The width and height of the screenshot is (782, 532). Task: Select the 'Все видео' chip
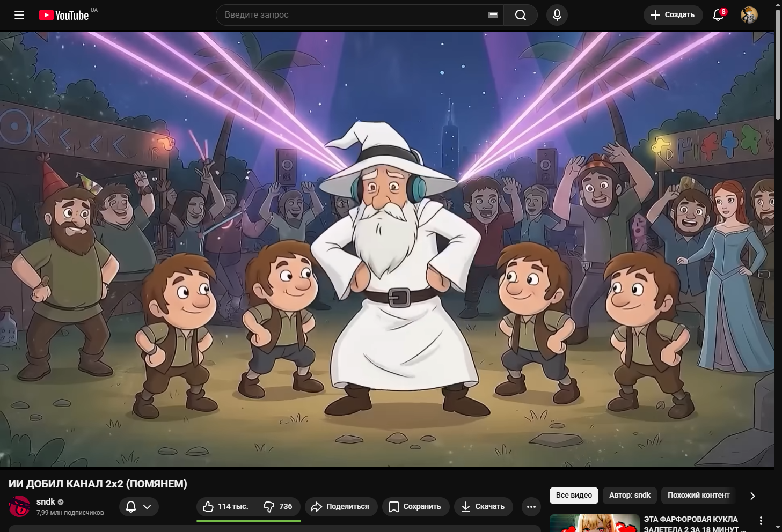click(x=574, y=495)
